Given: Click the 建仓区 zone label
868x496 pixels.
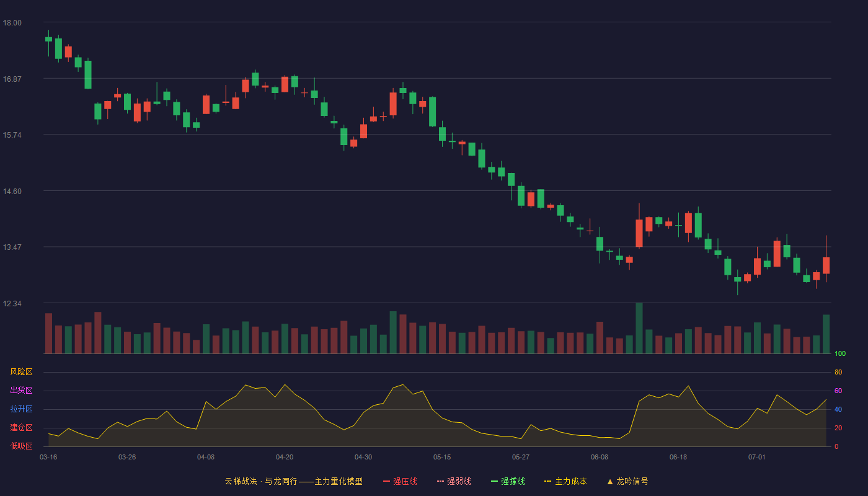Looking at the screenshot, I should 21,428.
